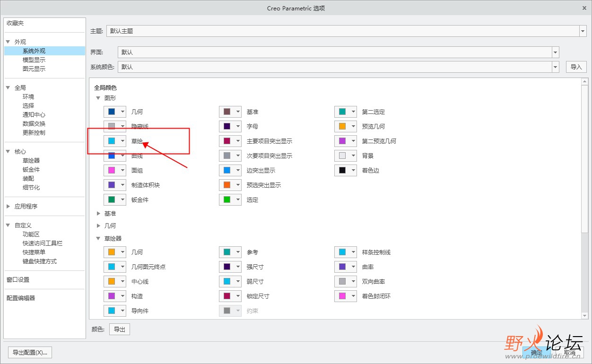Click the 曲率 color swatch
The width and height of the screenshot is (592, 364).
[342, 267]
